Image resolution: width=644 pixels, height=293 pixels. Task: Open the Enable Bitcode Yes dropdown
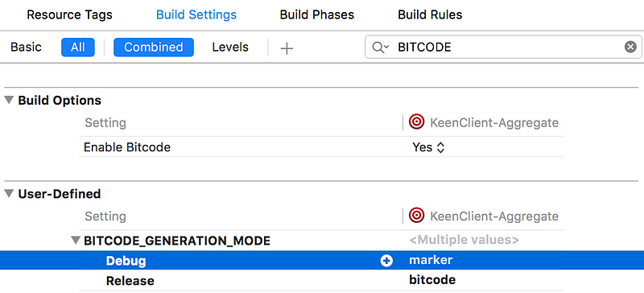point(428,147)
